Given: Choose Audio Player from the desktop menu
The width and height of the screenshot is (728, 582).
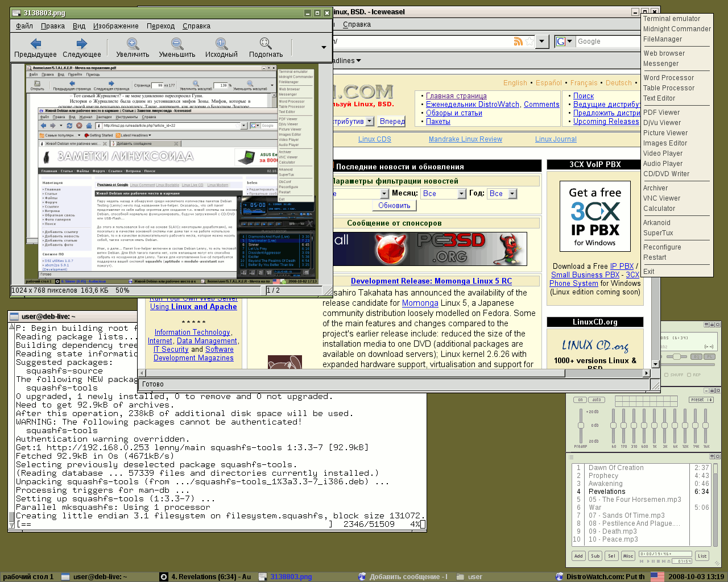Looking at the screenshot, I should (663, 164).
